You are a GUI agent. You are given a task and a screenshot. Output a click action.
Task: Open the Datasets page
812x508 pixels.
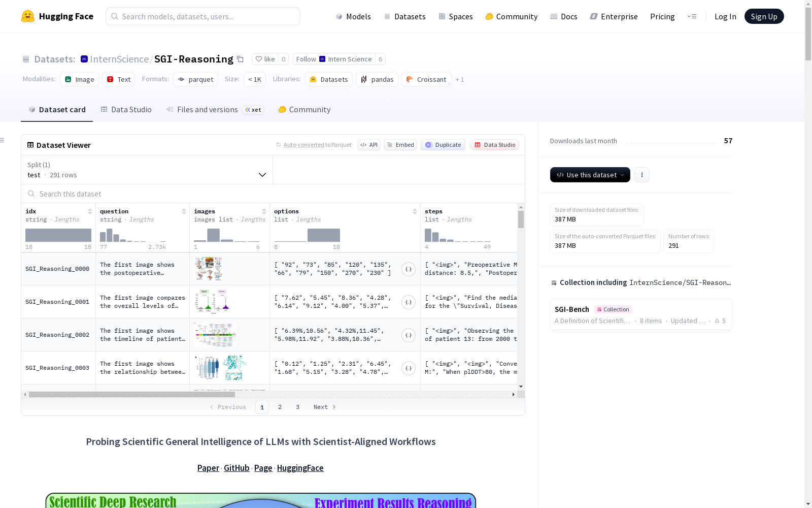404,16
